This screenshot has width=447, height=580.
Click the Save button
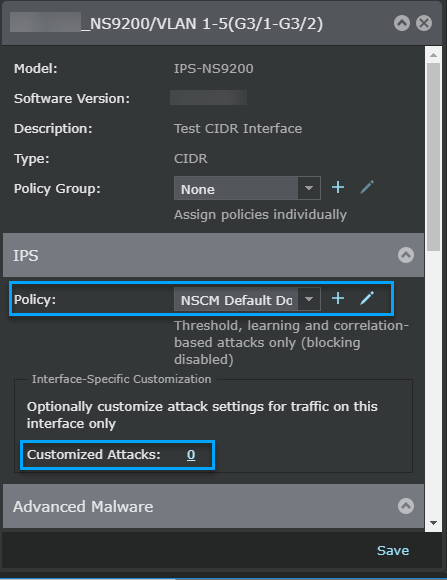[393, 550]
